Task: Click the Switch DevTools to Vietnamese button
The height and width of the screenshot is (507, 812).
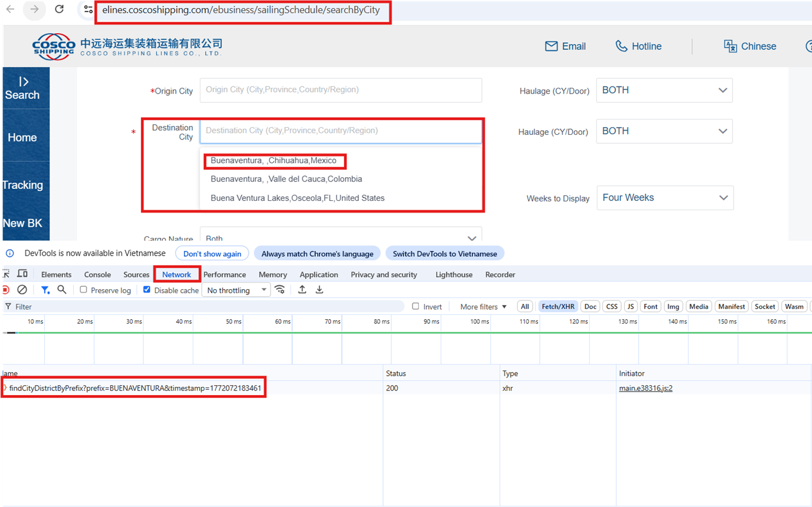Action: 445,254
